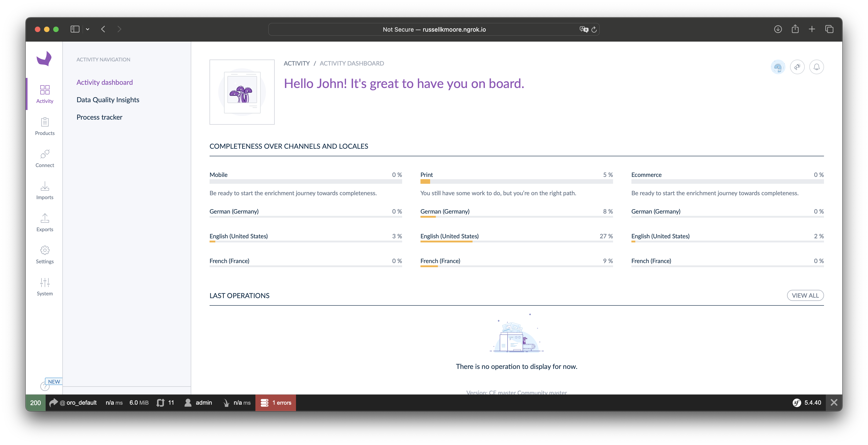Click the Akeneo purple logo
This screenshot has height=445, width=868.
(44, 59)
